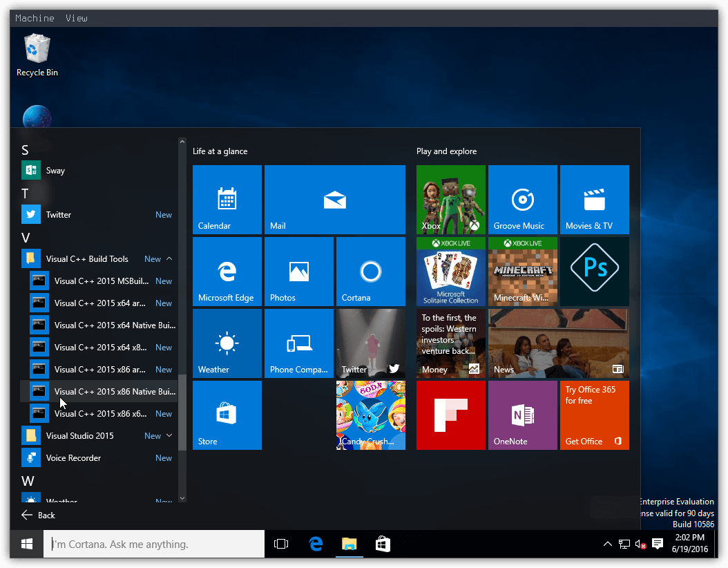
Task: Jump to letter V in app list
Action: [26, 238]
